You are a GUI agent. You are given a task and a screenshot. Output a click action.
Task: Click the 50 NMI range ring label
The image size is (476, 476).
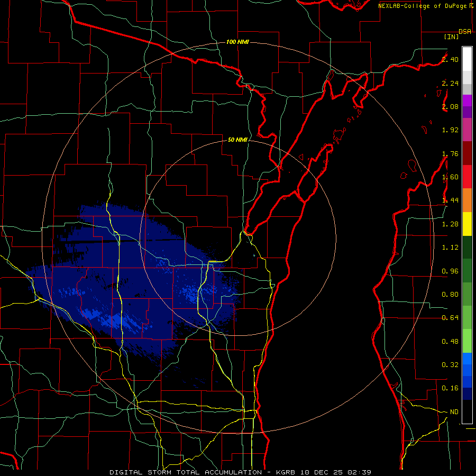(x=237, y=140)
